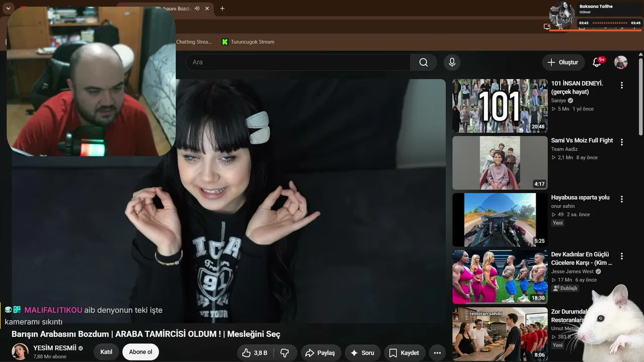Open the Dev Kadınlar video thumbnail
Screen dimensions: 644x362
tap(500, 277)
